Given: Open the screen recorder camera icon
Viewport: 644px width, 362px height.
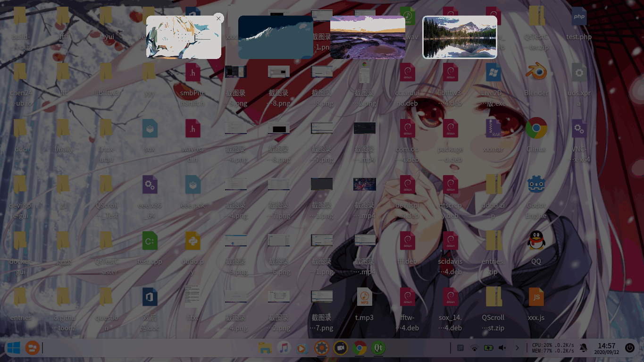Looking at the screenshot, I should 340,348.
